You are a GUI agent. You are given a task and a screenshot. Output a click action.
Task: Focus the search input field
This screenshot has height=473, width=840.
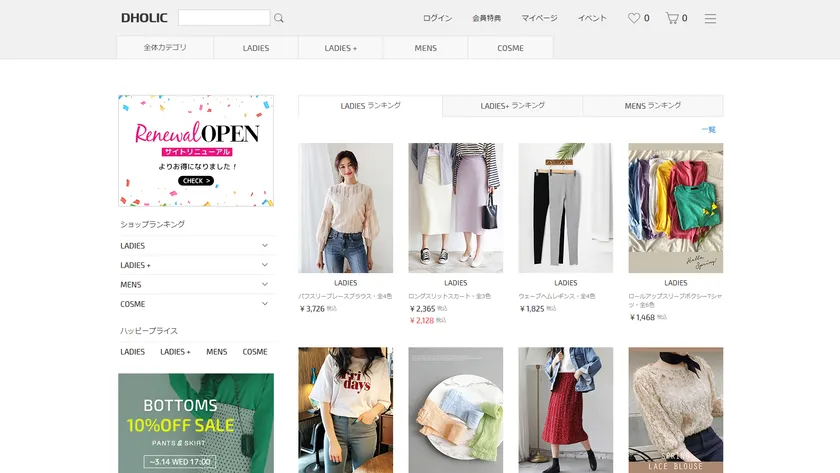tap(224, 18)
